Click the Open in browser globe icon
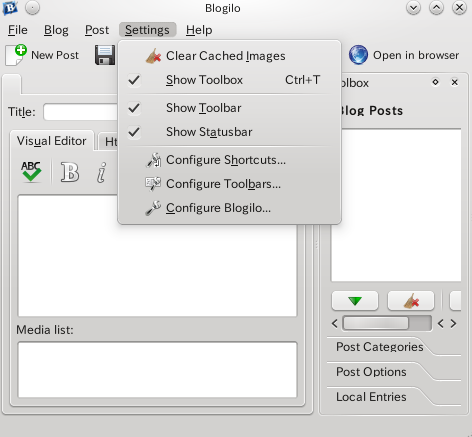Screen dimensions: 472x437 (358, 55)
